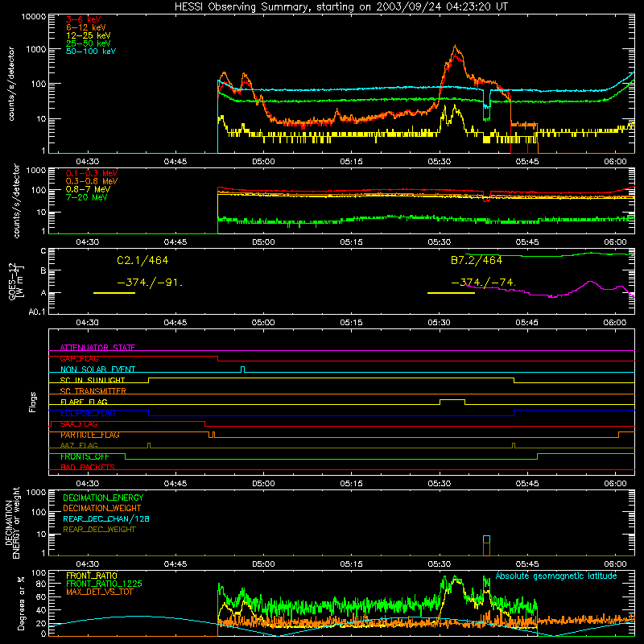Click the yellow B7.2 flare duration bar
The width and height of the screenshot is (644, 644).
[451, 293]
